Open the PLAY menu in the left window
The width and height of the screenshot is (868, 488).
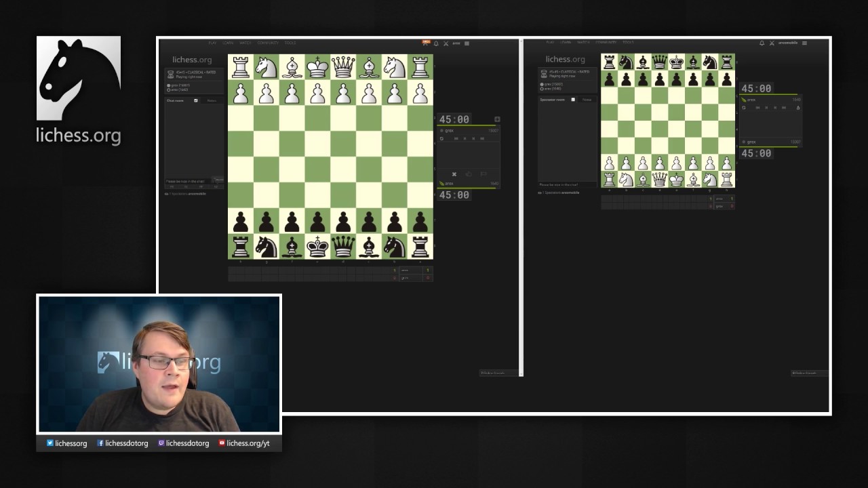coord(212,43)
